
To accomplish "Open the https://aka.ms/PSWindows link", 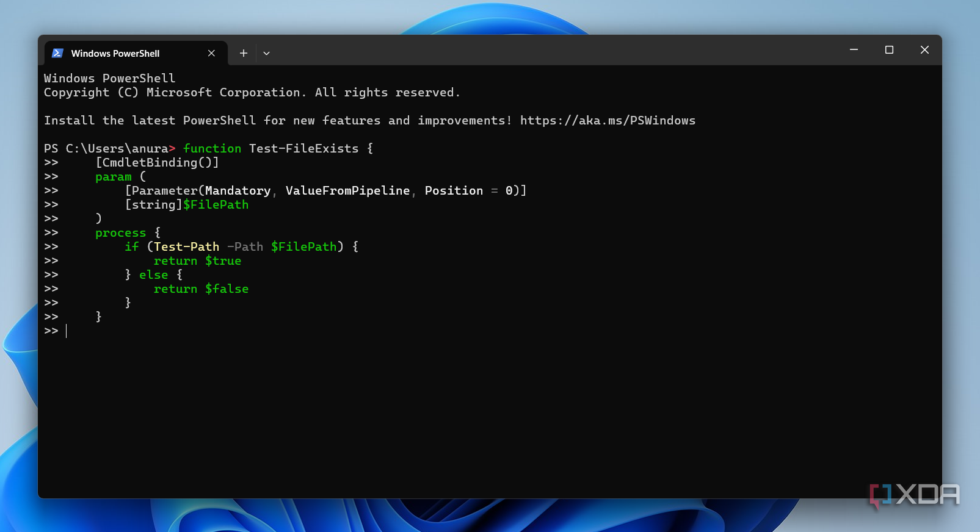I will click(608, 120).
